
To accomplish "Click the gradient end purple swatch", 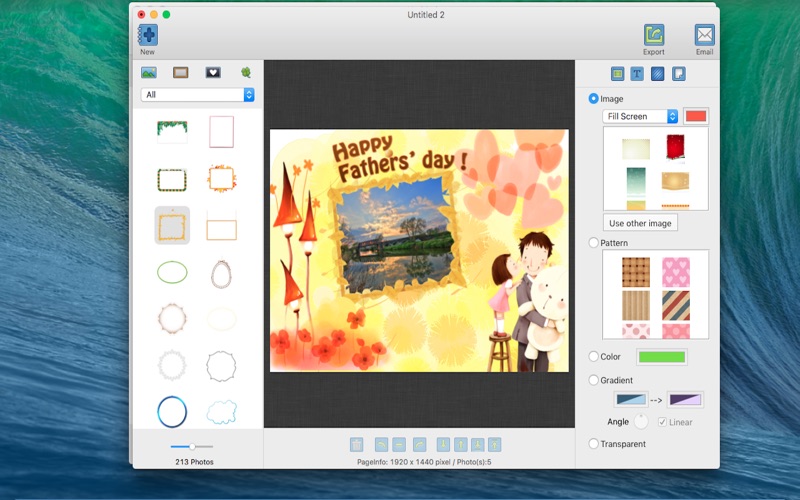I will coord(685,399).
